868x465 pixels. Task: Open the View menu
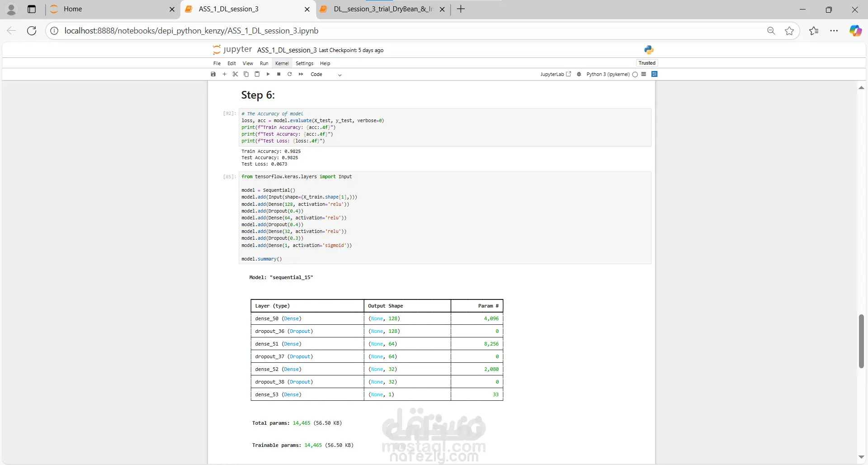tap(248, 63)
